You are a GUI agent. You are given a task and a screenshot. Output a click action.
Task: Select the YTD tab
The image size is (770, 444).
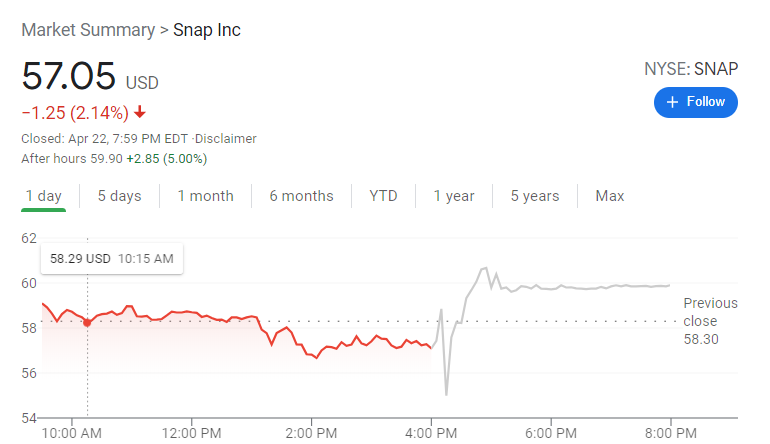tap(383, 196)
